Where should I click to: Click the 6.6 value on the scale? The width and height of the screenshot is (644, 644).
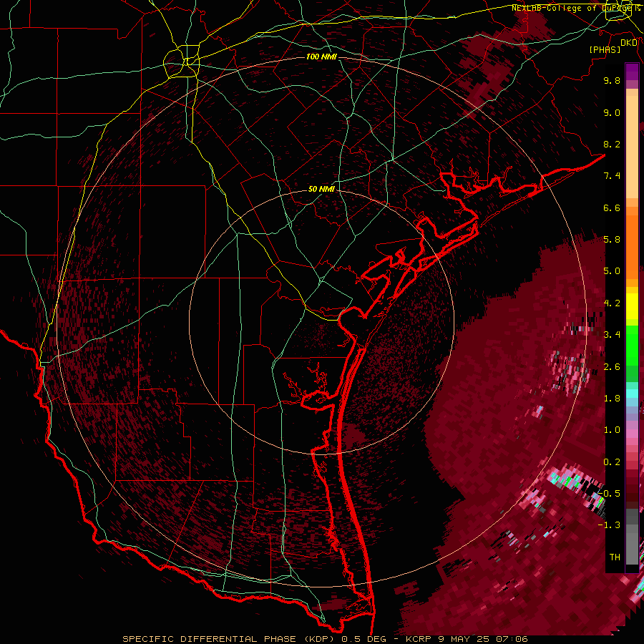(612, 208)
